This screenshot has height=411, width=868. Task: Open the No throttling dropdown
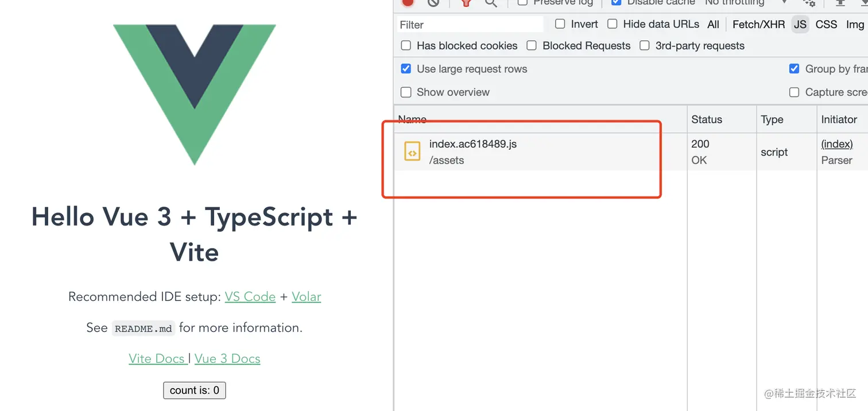point(746,2)
